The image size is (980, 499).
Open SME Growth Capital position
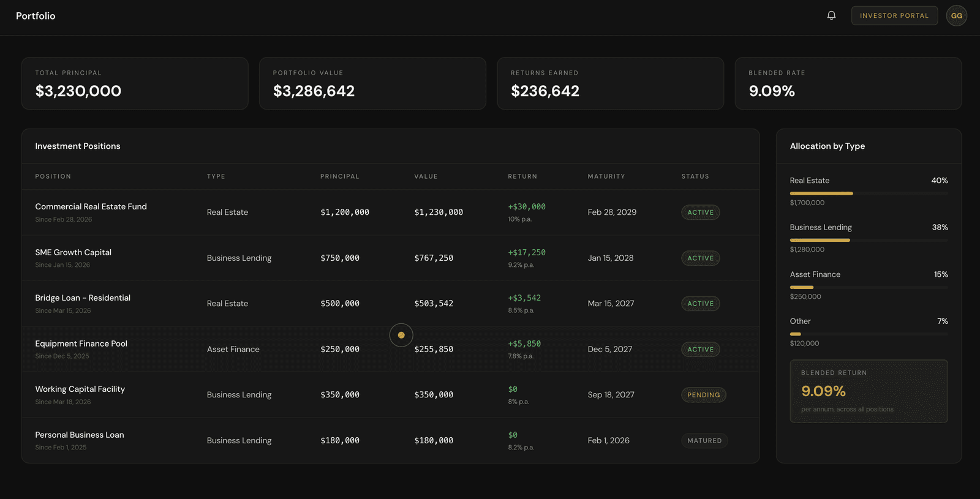(x=391, y=258)
